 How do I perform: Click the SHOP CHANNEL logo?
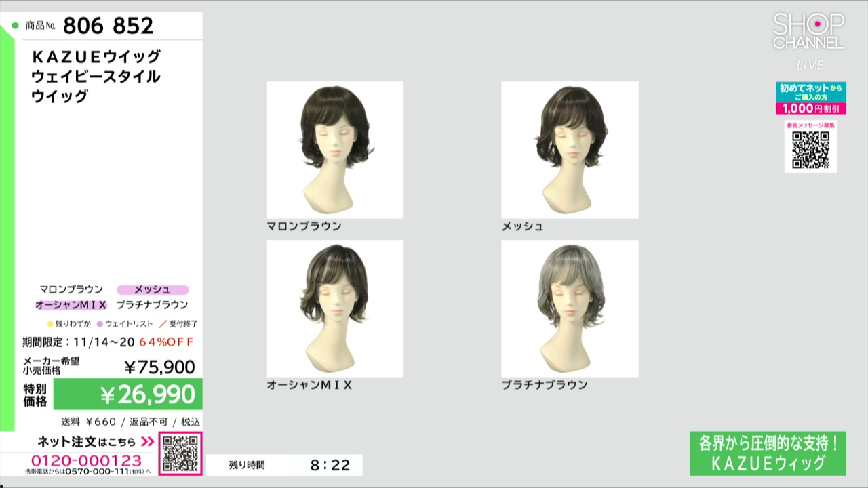(808, 32)
